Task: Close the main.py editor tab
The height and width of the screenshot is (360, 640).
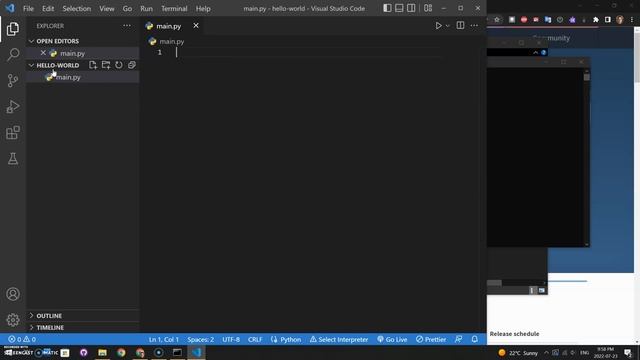Action: (196, 25)
